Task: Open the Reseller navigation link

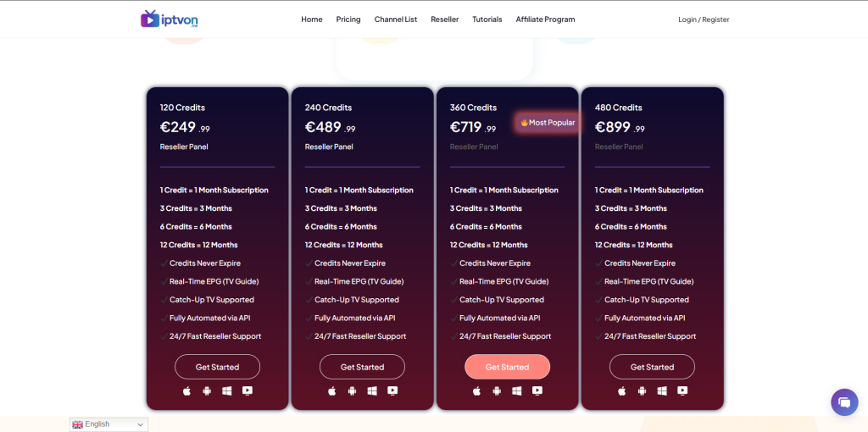Action: [x=444, y=19]
